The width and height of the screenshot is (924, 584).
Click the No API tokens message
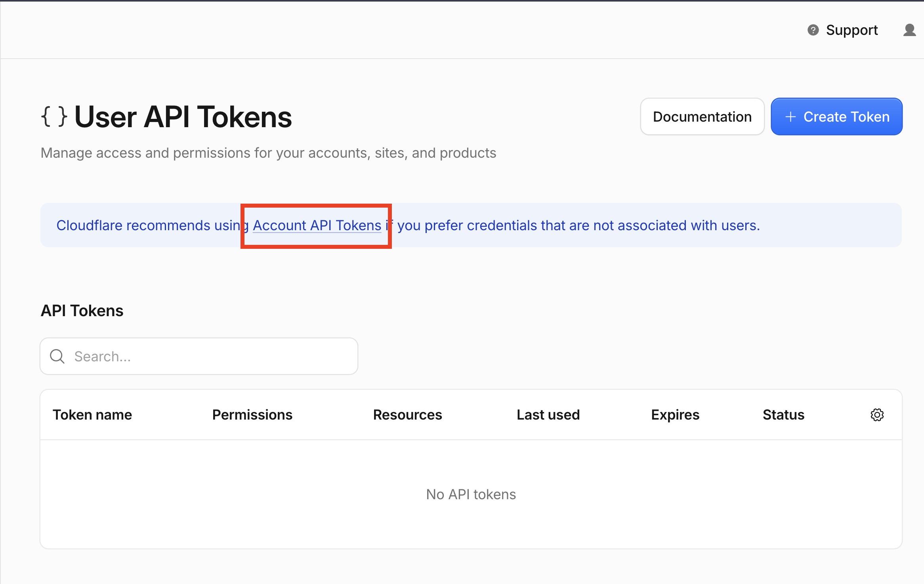click(471, 494)
